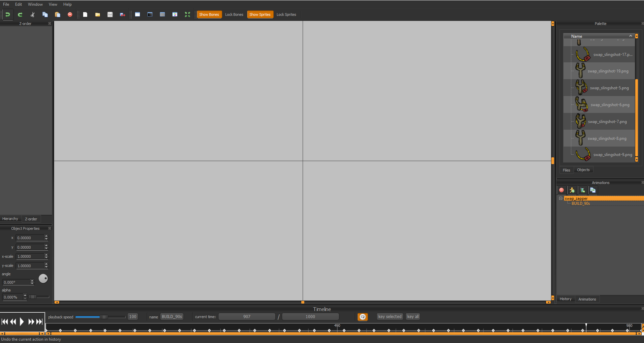Screen dimensions: 644x343
Task: Collapse the swap_zapper entity tree
Action: [561, 198]
